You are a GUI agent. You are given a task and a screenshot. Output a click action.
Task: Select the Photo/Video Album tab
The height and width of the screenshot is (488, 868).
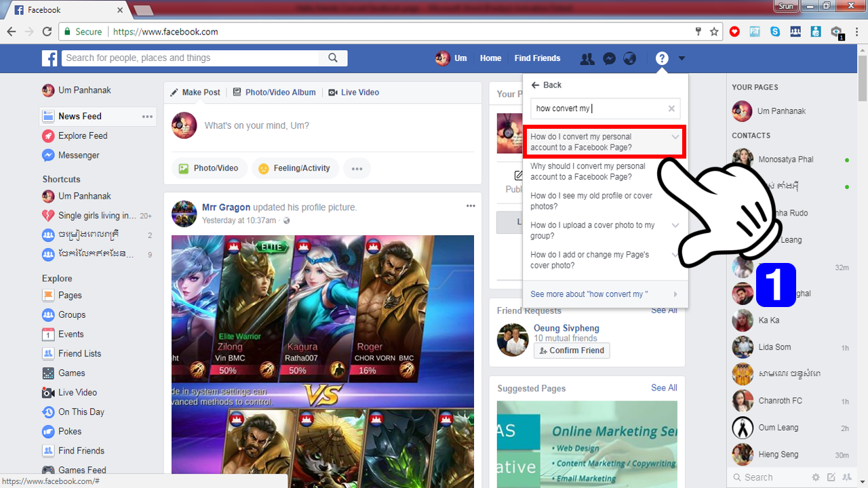pyautogui.click(x=275, y=92)
